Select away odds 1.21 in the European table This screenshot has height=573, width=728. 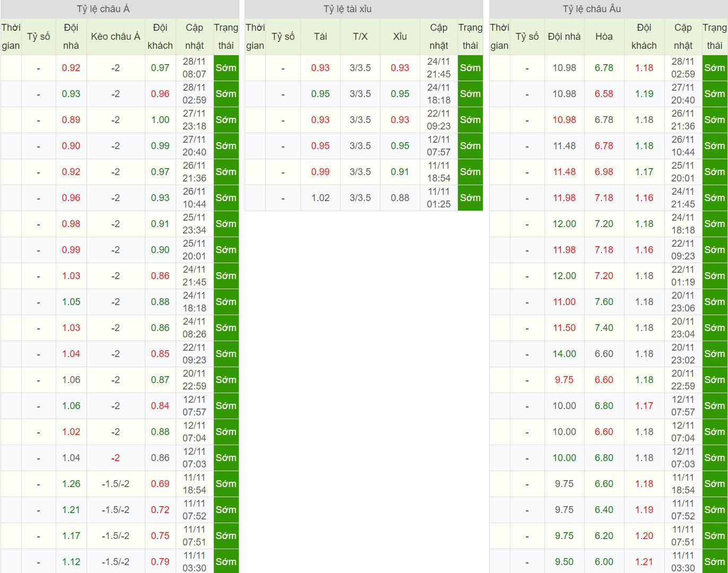point(644,562)
